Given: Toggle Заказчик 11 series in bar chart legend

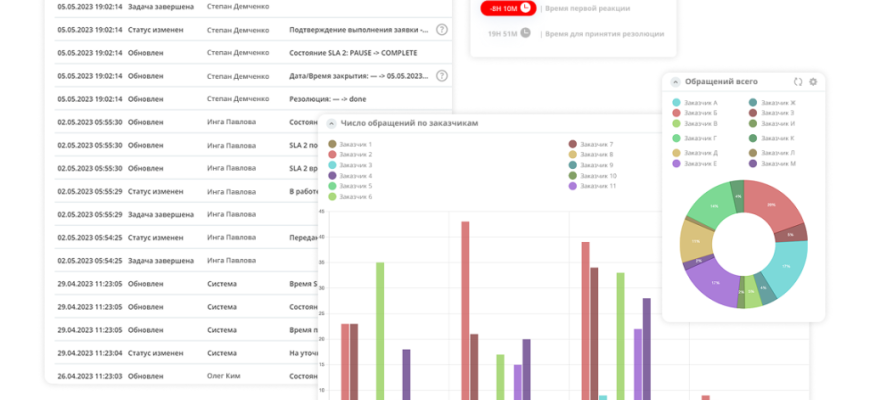Looking at the screenshot, I should [x=573, y=186].
